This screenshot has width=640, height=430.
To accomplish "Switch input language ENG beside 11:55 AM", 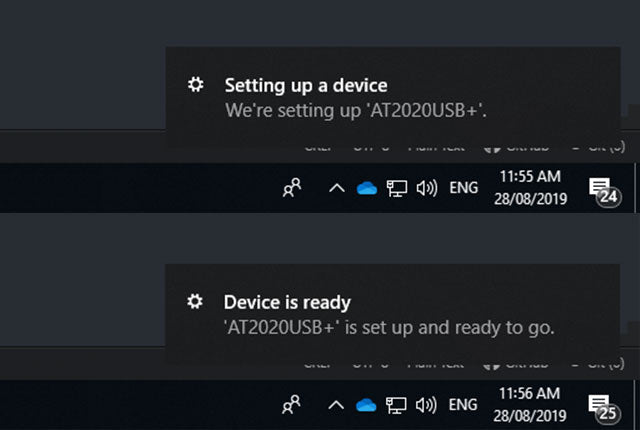I will (x=464, y=188).
